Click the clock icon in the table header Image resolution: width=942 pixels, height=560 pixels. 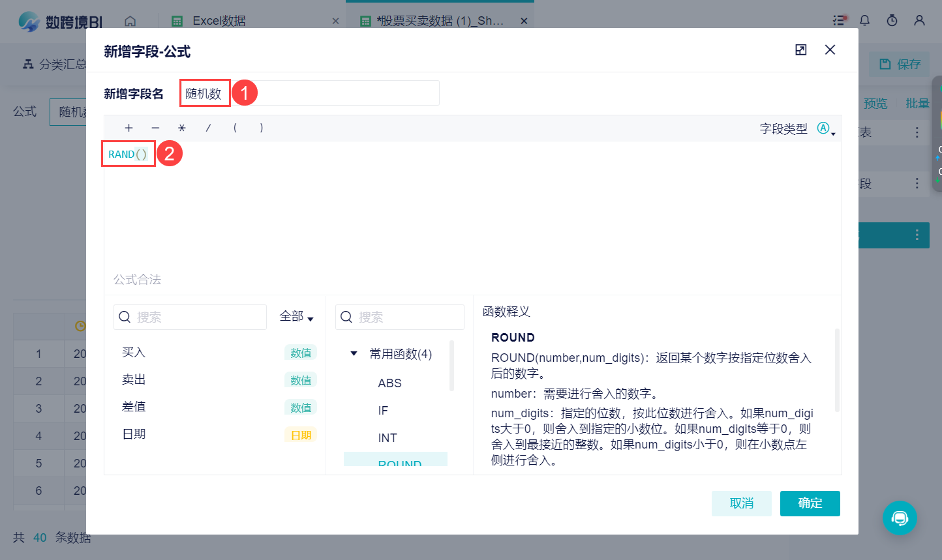pyautogui.click(x=80, y=325)
